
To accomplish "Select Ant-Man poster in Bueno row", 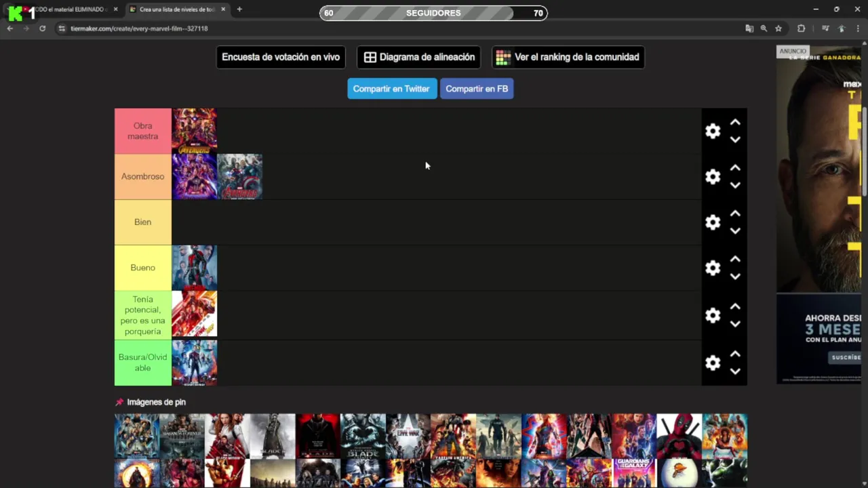I will tap(195, 268).
